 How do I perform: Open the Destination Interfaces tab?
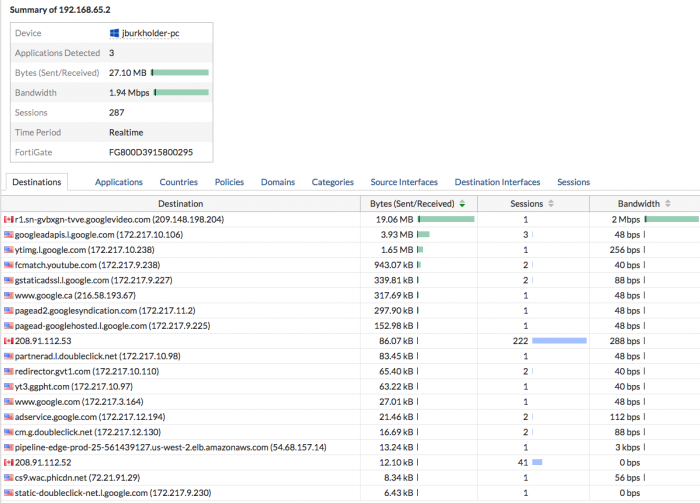point(497,182)
